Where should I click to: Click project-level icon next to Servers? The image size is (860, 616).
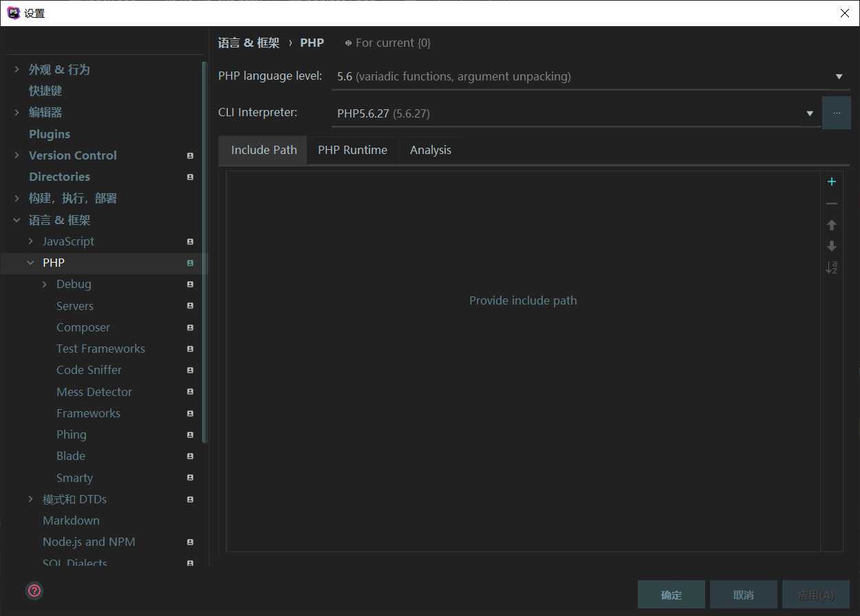pyautogui.click(x=191, y=306)
